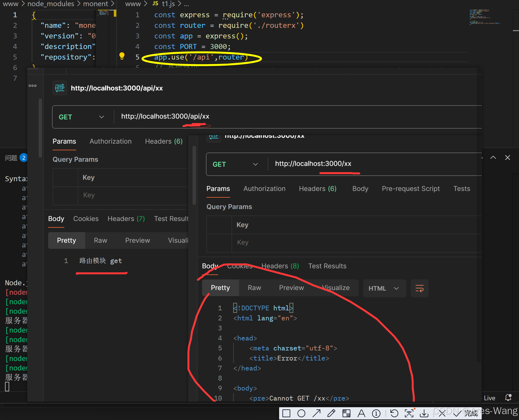Viewport: 519px width, 420px height.
Task: Open response Headers (7) tab
Action: [x=126, y=219]
